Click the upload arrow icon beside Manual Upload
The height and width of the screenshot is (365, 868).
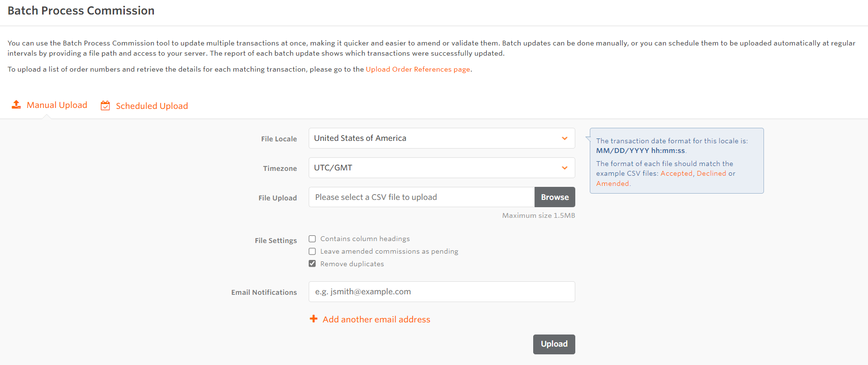pos(16,104)
